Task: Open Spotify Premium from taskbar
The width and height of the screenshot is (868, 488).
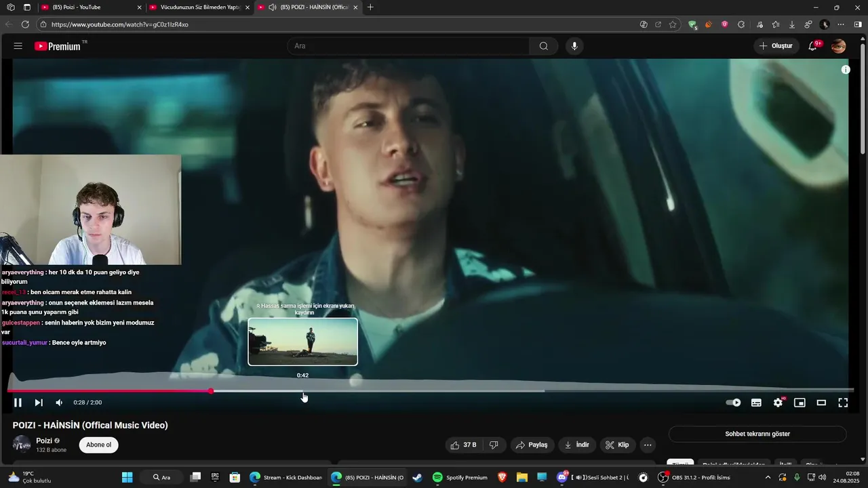Action: pos(460,477)
